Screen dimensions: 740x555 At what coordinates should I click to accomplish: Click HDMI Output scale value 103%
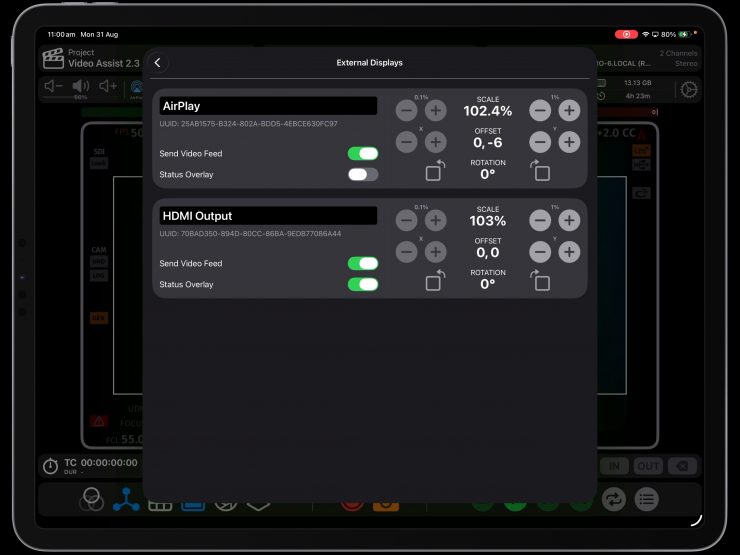coord(488,221)
